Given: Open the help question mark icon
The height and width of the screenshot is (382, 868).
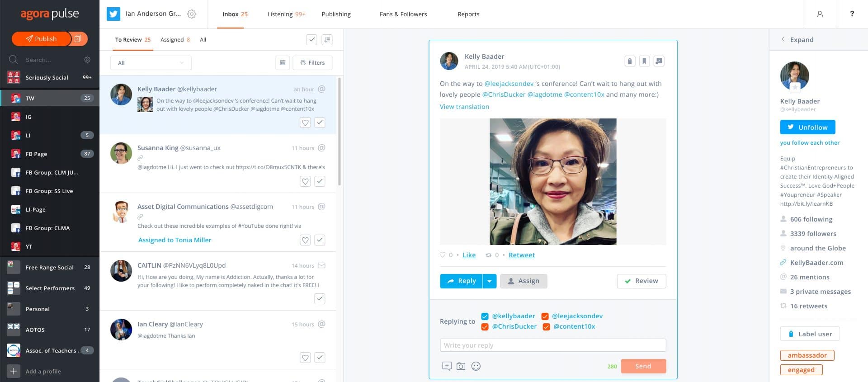Looking at the screenshot, I should pos(852,14).
